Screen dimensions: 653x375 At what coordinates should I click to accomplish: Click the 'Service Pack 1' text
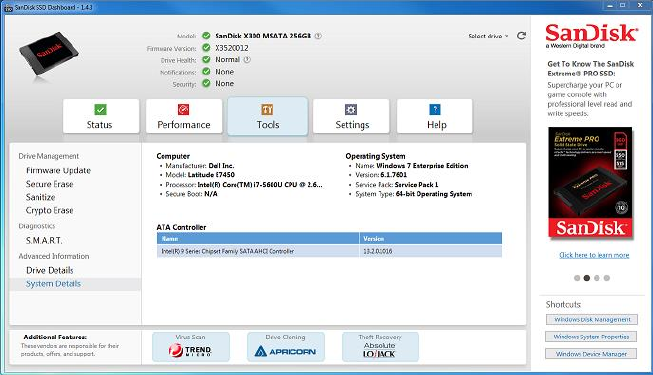click(x=416, y=185)
